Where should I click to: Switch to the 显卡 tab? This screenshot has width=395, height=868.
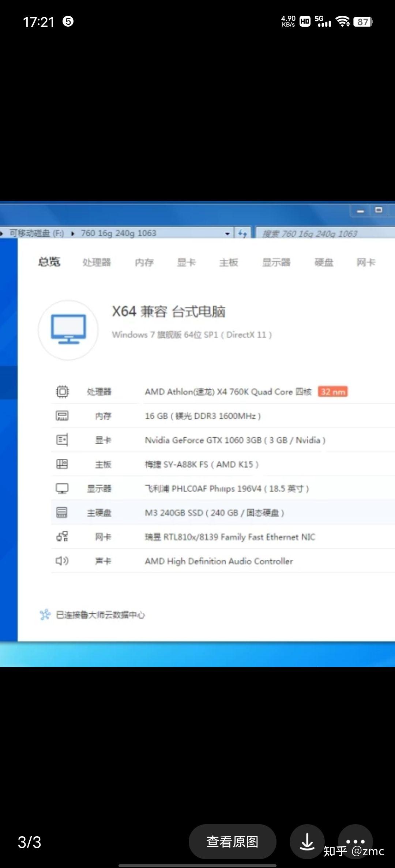pyautogui.click(x=186, y=262)
